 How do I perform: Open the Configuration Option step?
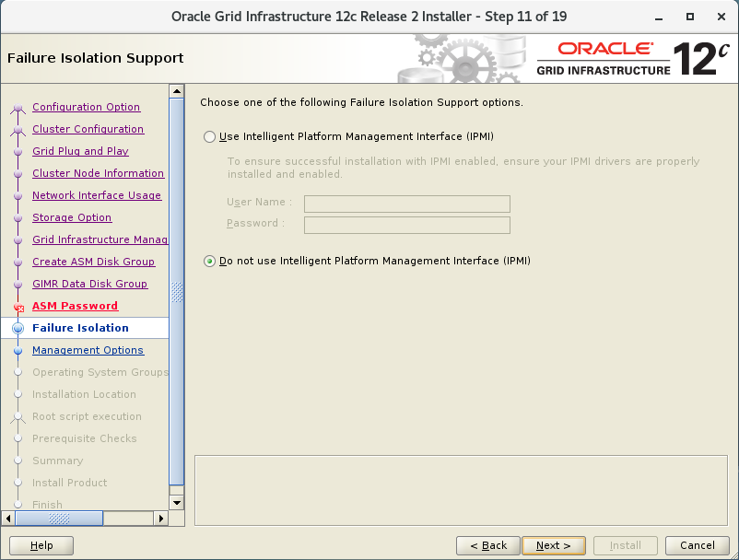click(x=87, y=107)
